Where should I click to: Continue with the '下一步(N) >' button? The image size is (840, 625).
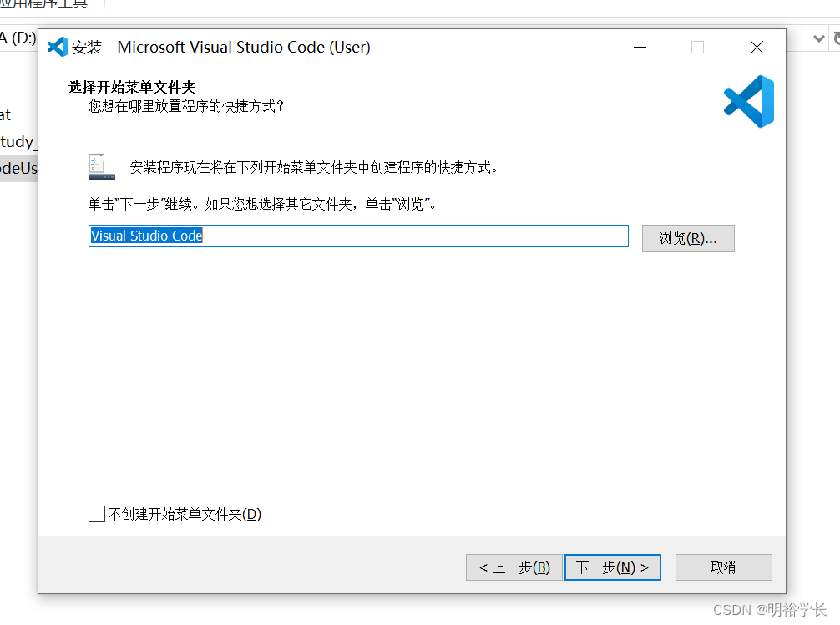pyautogui.click(x=612, y=567)
